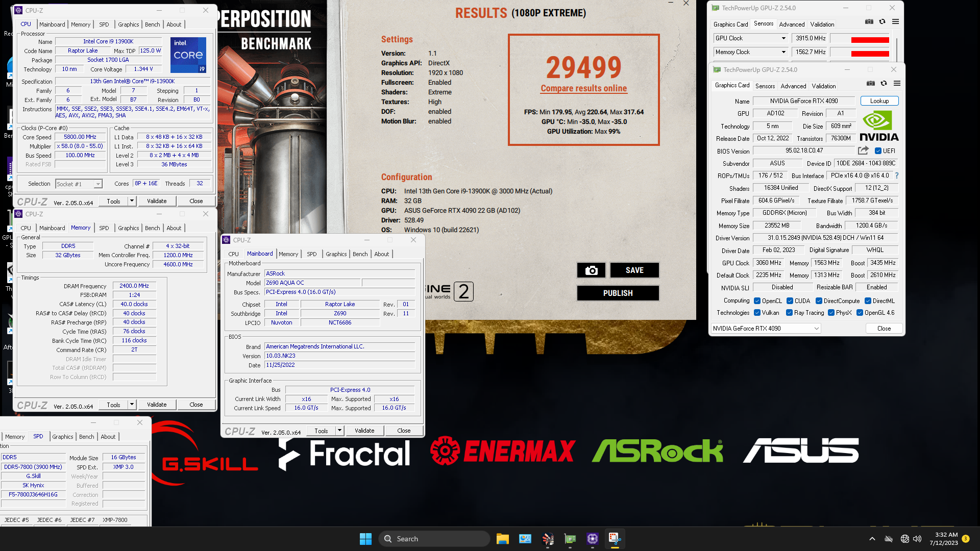Toggle the OpenCL checkbox
Viewport: 980px width, 551px height.
coord(757,301)
